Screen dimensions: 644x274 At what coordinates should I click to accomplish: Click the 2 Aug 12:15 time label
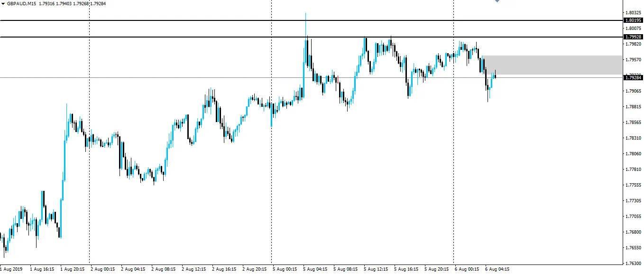point(193,269)
